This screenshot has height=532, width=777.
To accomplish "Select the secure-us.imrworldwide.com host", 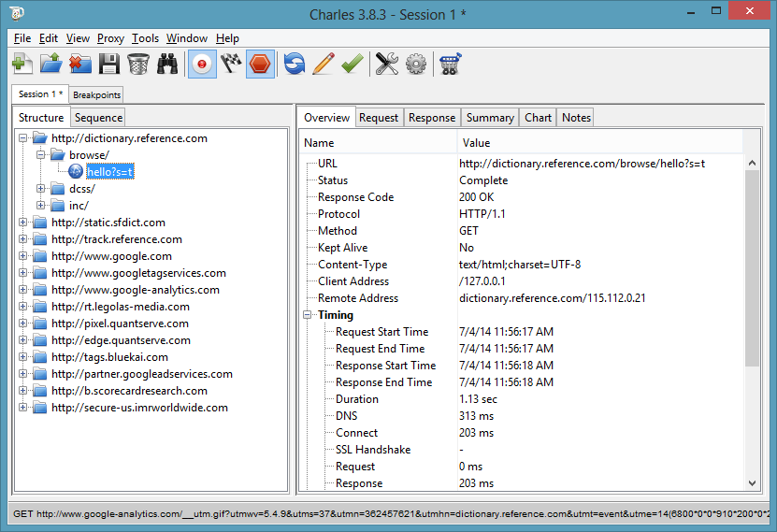I will tap(139, 408).
